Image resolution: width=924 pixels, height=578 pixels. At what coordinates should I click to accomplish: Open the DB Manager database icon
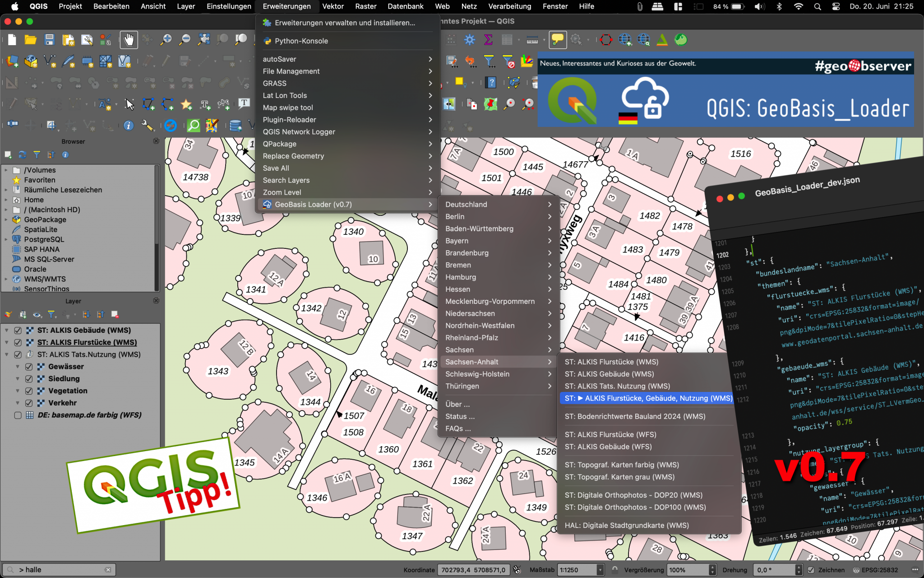click(235, 126)
